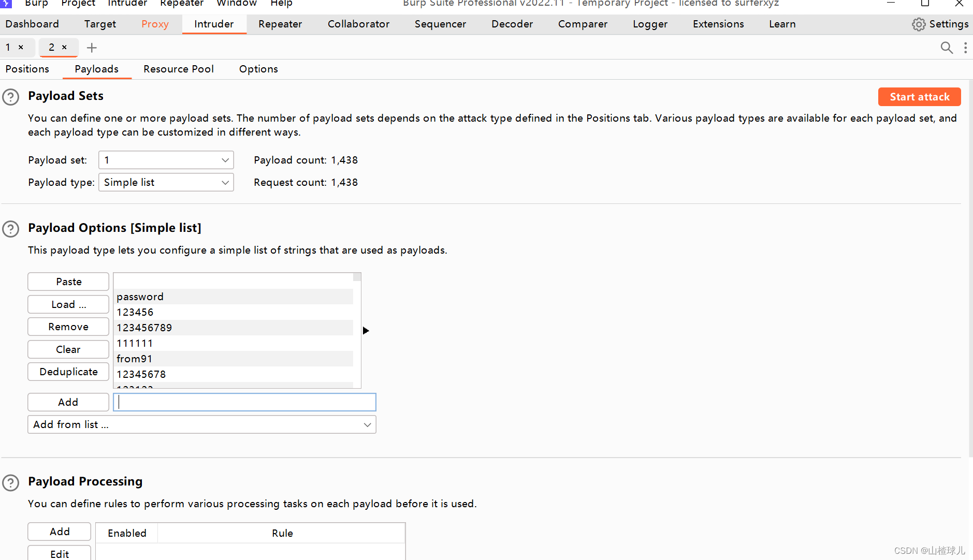
Task: Switch to the Sequencer tab
Action: (x=440, y=24)
